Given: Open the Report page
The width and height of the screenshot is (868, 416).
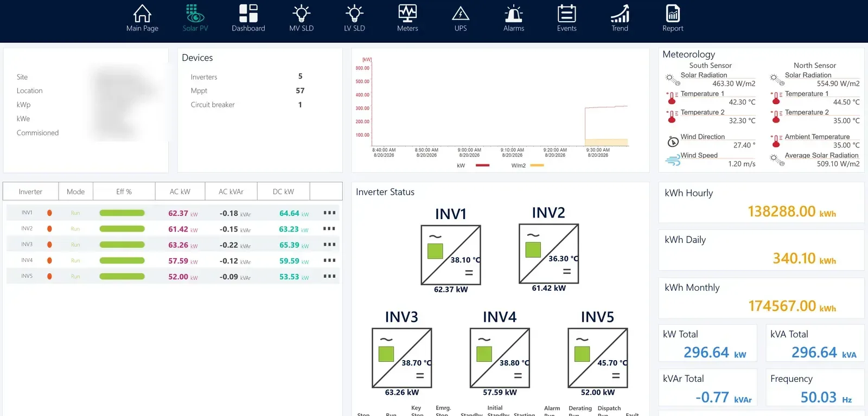Looking at the screenshot, I should (673, 18).
